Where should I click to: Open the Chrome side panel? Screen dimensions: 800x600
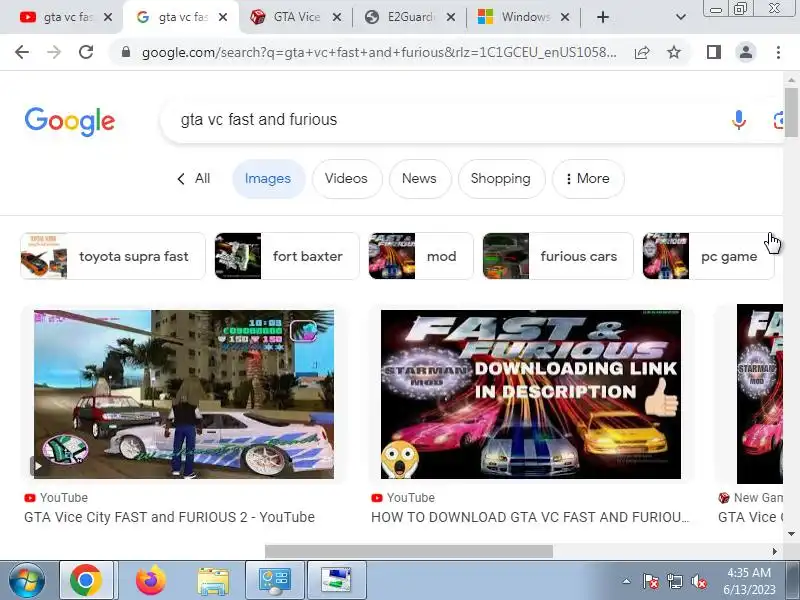pyautogui.click(x=714, y=52)
